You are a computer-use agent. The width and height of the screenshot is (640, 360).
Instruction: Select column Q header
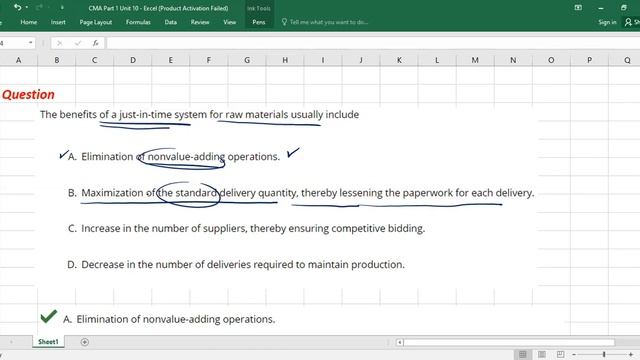(x=624, y=60)
